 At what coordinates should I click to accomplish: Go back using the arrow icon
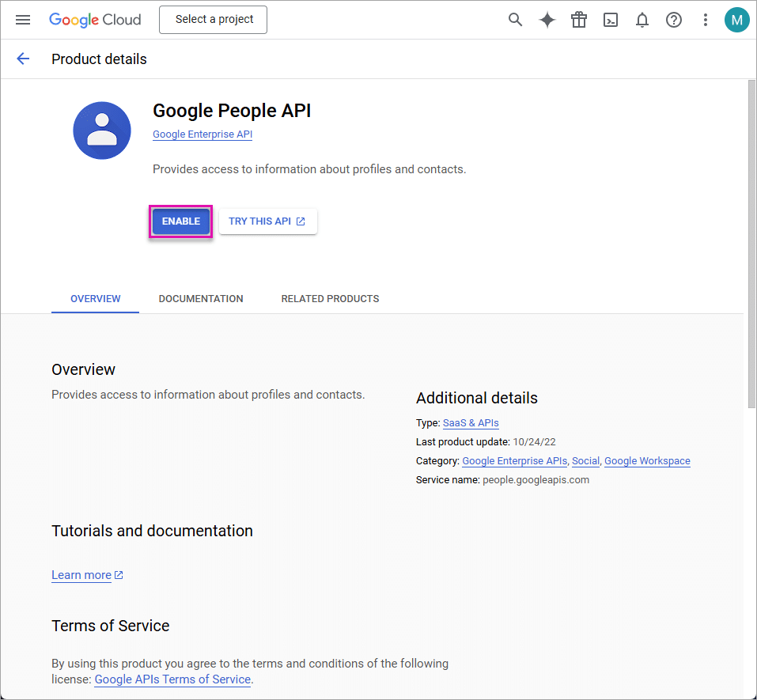[23, 59]
